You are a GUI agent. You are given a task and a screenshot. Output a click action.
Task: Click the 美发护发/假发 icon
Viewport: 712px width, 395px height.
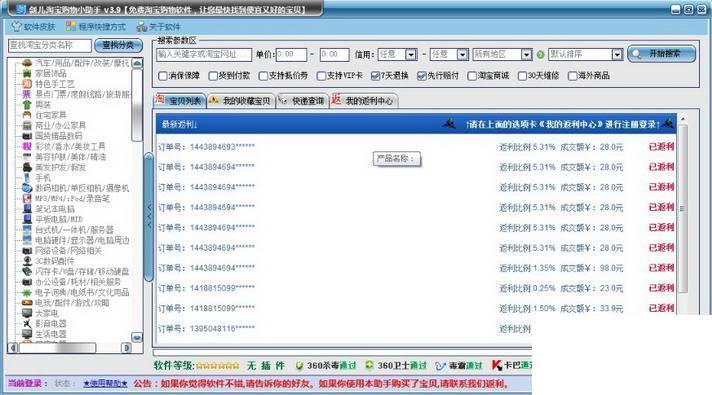pyautogui.click(x=27, y=167)
